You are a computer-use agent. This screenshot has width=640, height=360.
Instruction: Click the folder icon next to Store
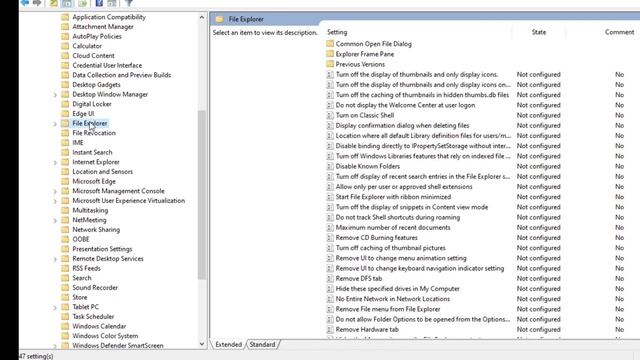[x=65, y=297]
